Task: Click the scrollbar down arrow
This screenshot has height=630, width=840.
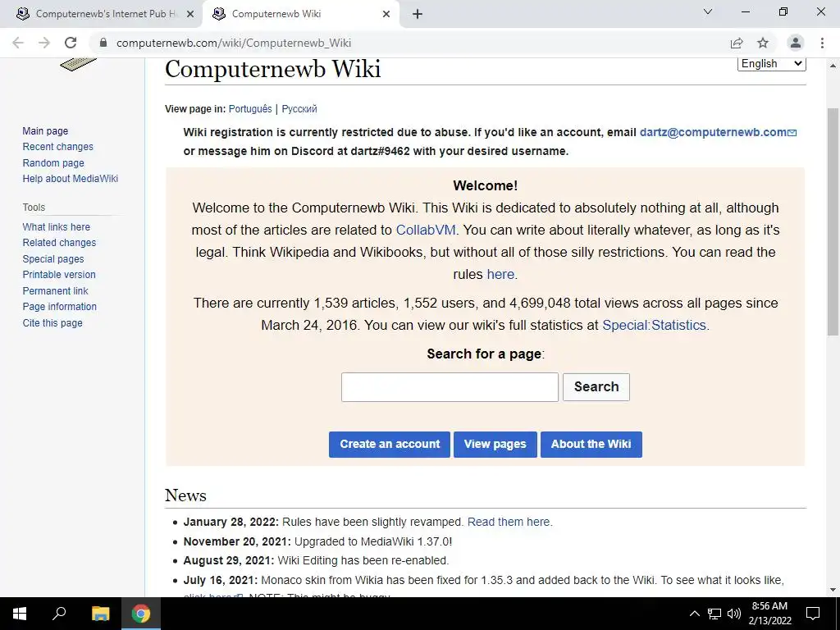Action: click(x=833, y=590)
